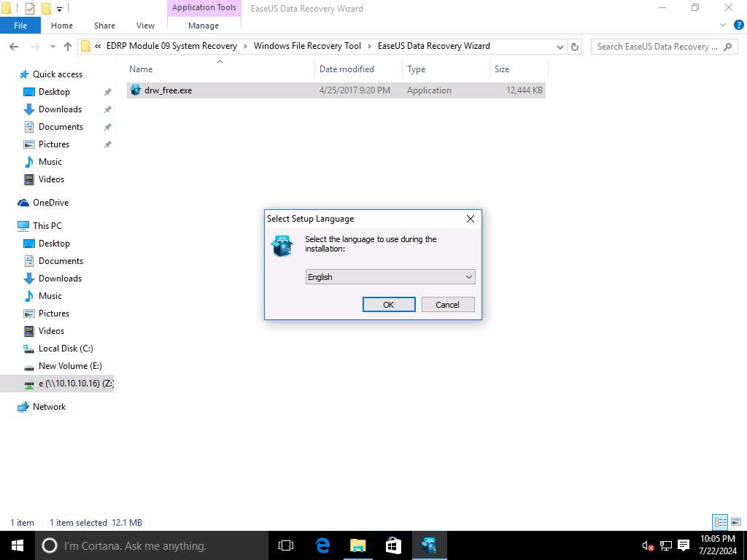Select the Application Tools contextual tab
This screenshot has height=560, width=747.
click(204, 7)
